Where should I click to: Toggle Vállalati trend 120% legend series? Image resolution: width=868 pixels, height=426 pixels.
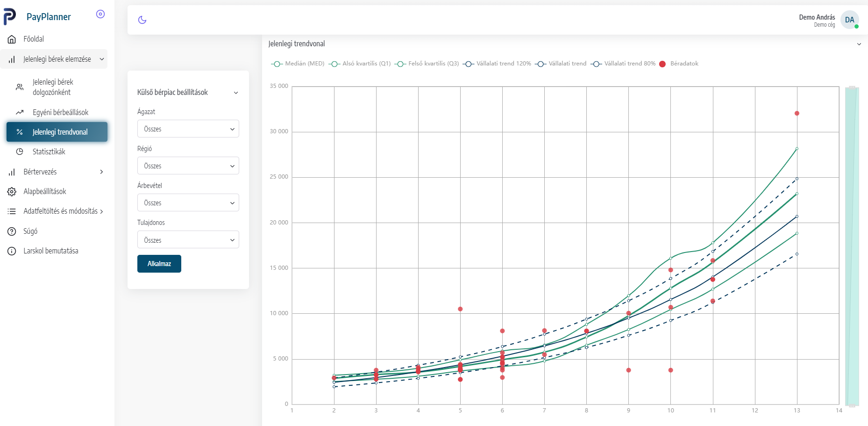[x=497, y=64]
